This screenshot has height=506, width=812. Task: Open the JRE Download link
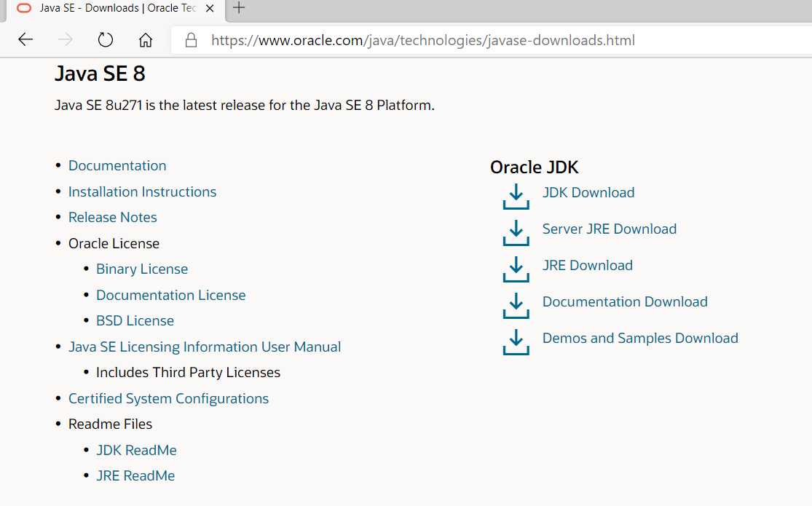click(587, 265)
